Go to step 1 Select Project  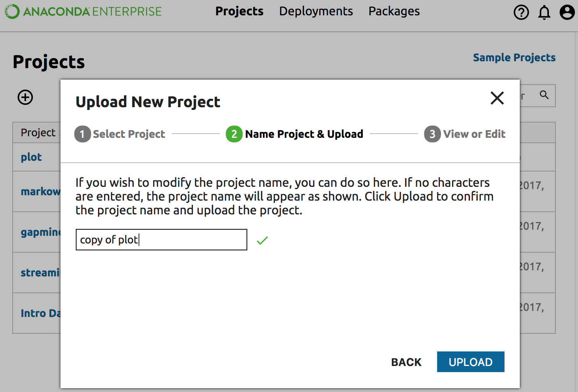point(120,134)
